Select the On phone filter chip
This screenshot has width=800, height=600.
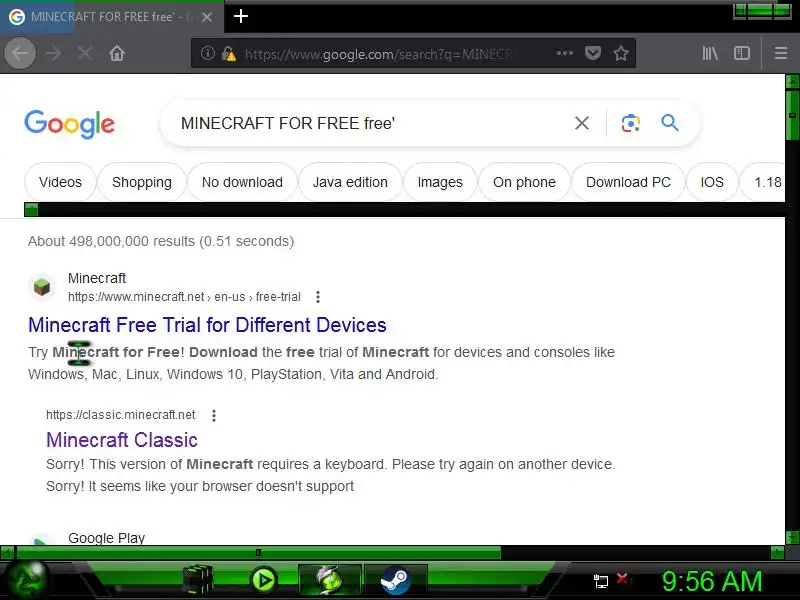coord(524,182)
